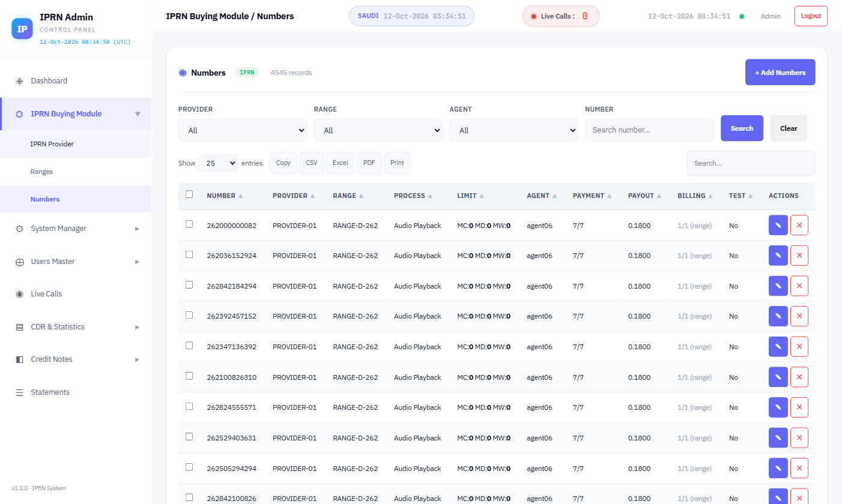Image resolution: width=842 pixels, height=504 pixels.
Task: Delete number 262347136392 using the red X
Action: 799,347
